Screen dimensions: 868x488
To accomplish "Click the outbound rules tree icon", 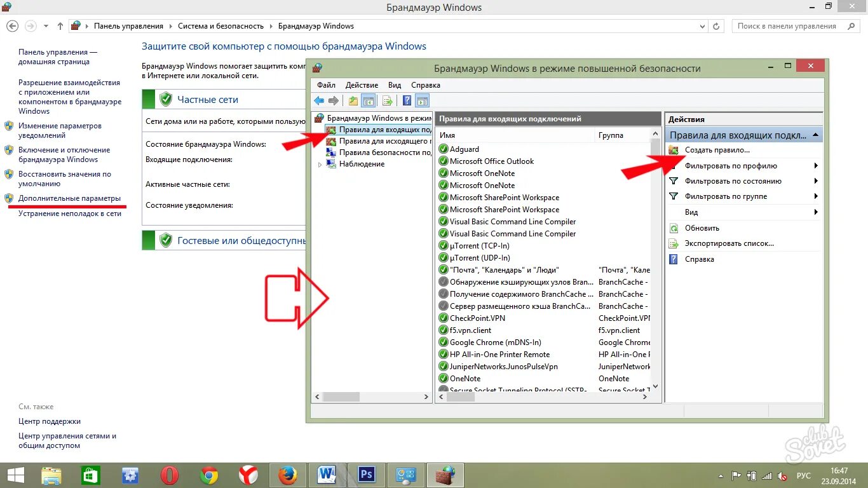I will pyautogui.click(x=330, y=141).
